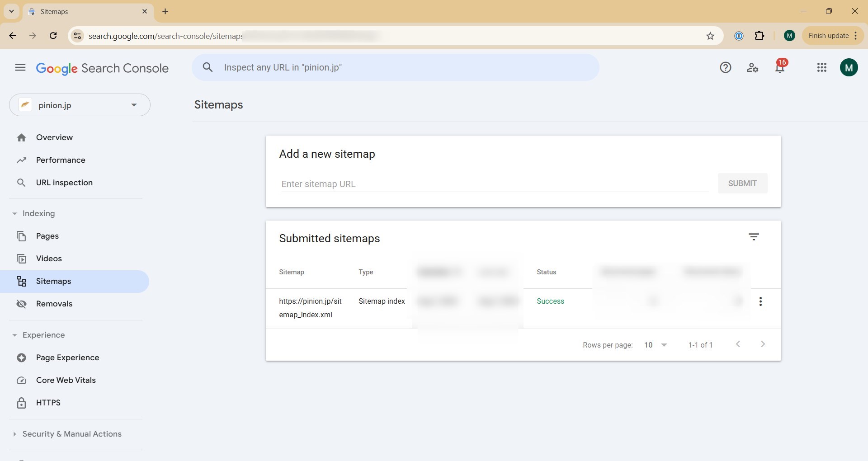Viewport: 868px width, 461px height.
Task: Open the Extensions puzzle icon
Action: point(759,36)
